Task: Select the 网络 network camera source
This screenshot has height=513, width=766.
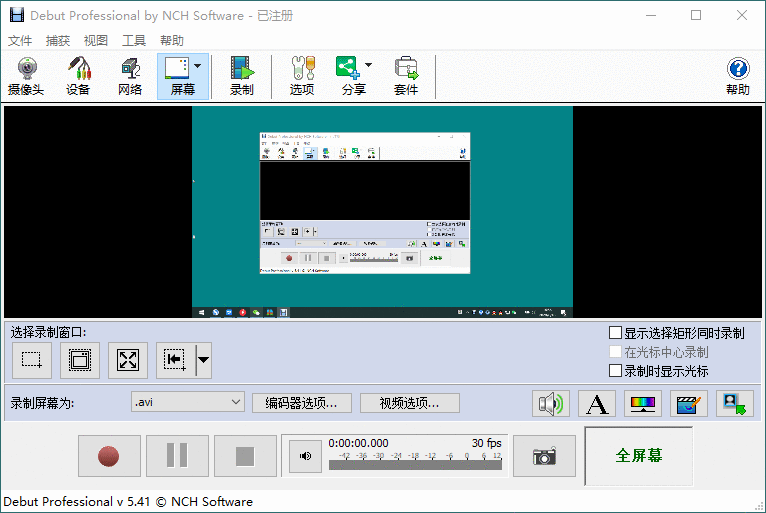Action: click(x=130, y=77)
